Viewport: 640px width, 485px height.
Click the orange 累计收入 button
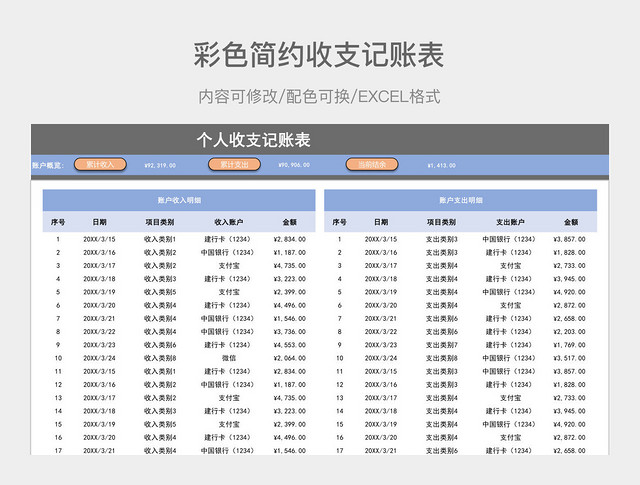click(x=100, y=165)
